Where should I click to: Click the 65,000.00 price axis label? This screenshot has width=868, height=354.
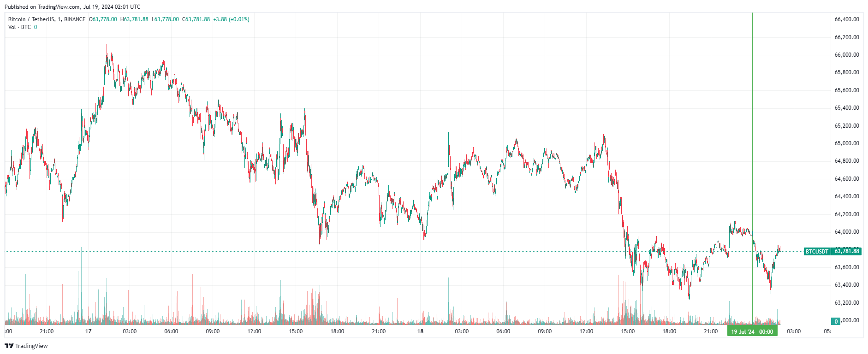[x=847, y=143]
